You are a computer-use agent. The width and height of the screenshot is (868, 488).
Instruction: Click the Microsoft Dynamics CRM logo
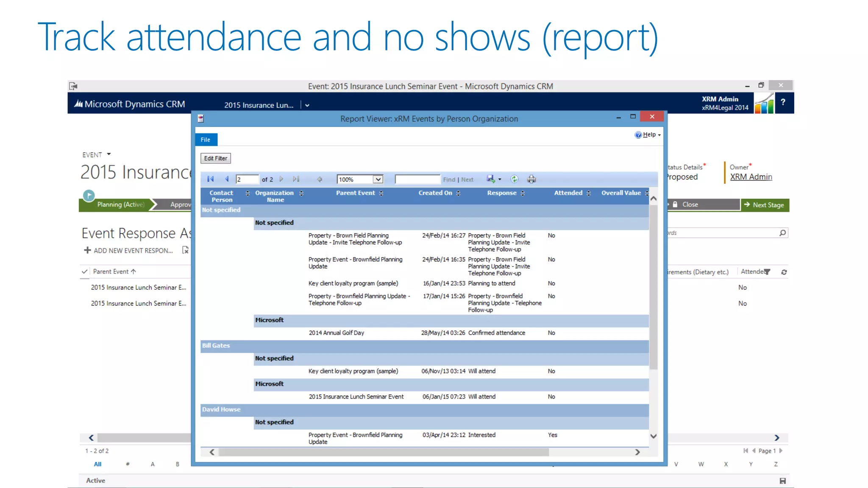[x=130, y=104]
